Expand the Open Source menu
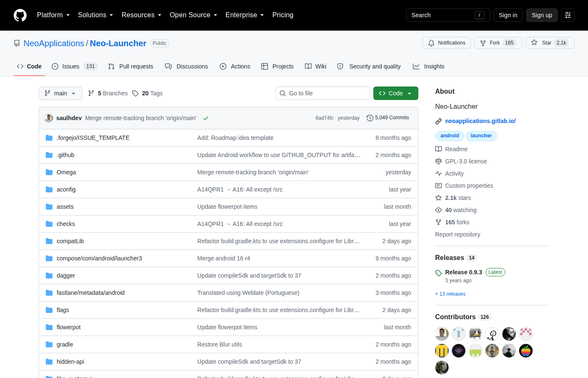588x378 pixels. [x=194, y=15]
